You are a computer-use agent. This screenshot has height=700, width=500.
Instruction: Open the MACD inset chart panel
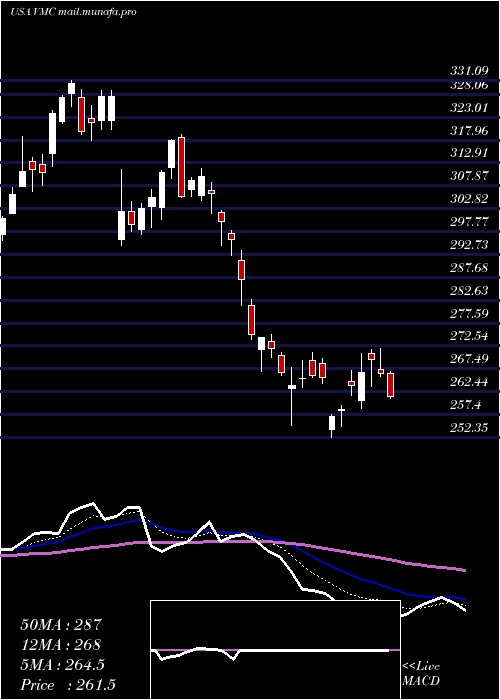(x=275, y=650)
